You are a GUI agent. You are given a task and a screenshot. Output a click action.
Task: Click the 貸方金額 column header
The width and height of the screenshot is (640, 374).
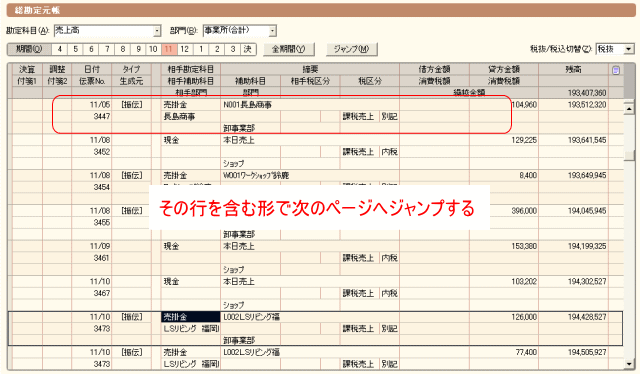[x=504, y=69]
